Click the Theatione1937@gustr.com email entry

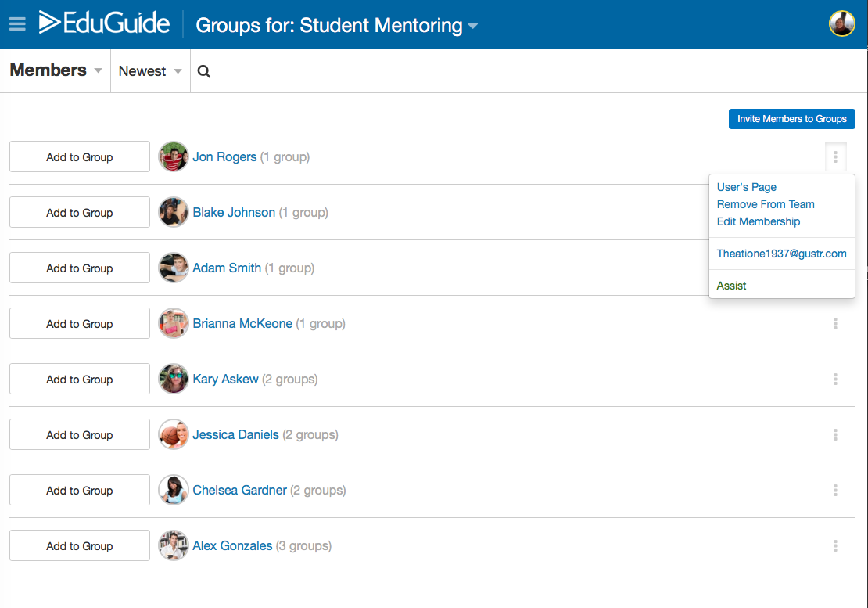[781, 254]
